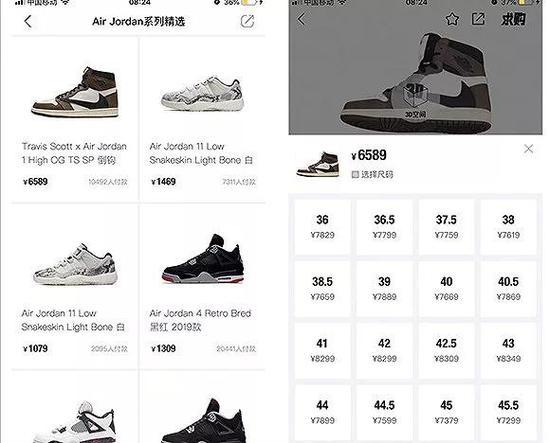
Task: Open 3D space view of shoe
Action: [415, 100]
